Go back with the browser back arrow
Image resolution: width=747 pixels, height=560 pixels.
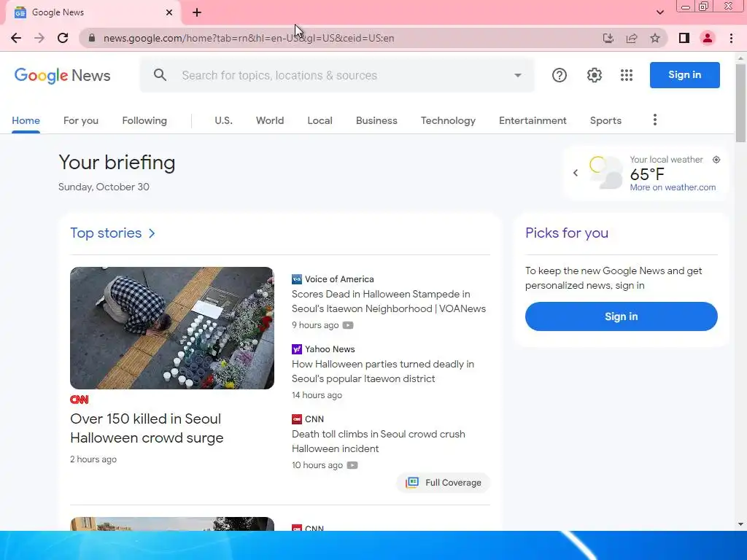click(16, 38)
